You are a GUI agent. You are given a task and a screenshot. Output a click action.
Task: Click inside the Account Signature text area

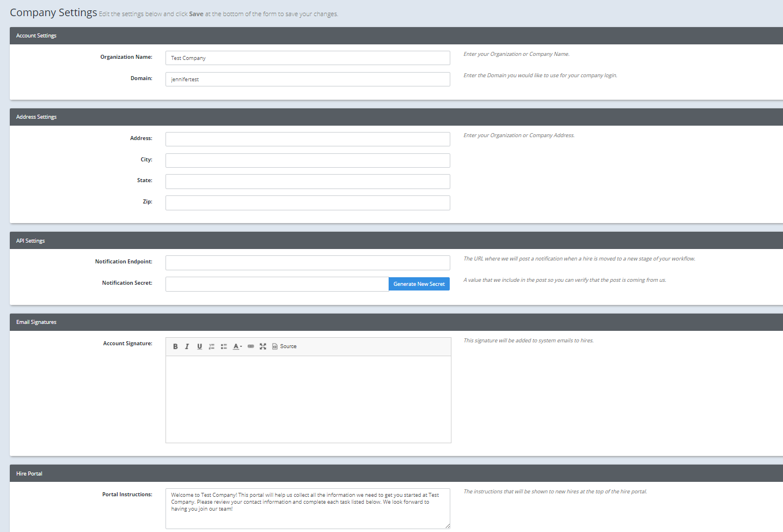tap(308, 399)
